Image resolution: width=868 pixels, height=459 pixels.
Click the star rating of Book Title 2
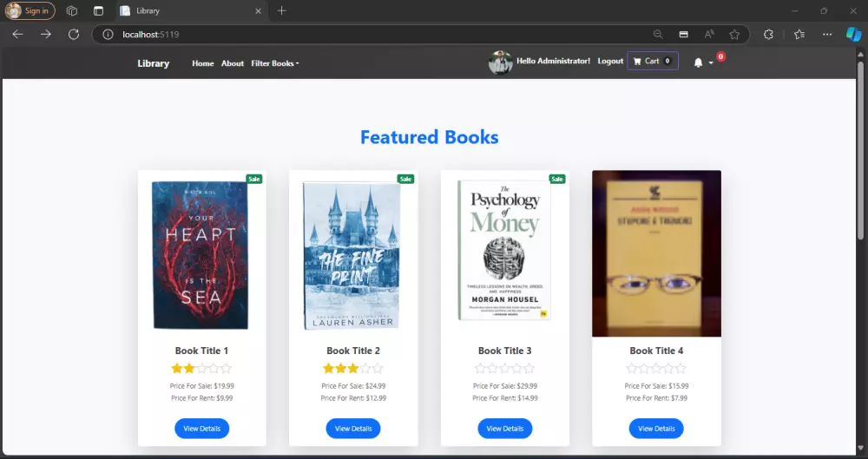(x=353, y=368)
